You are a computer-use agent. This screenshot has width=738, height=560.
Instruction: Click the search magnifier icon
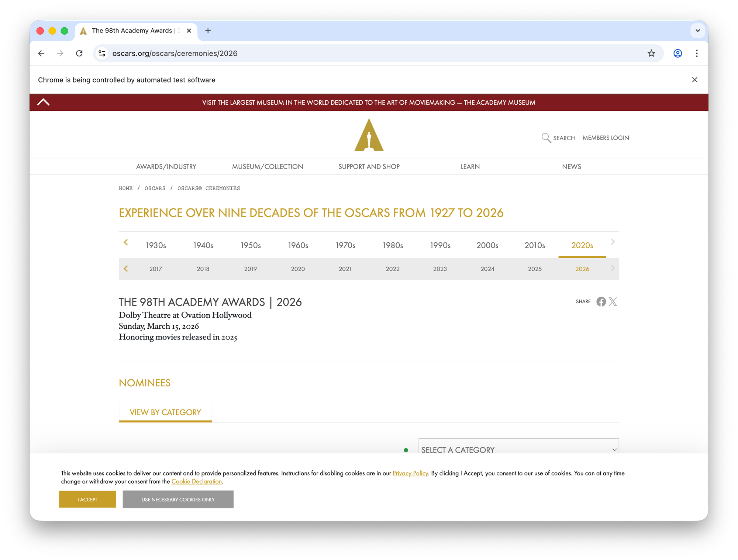point(546,138)
